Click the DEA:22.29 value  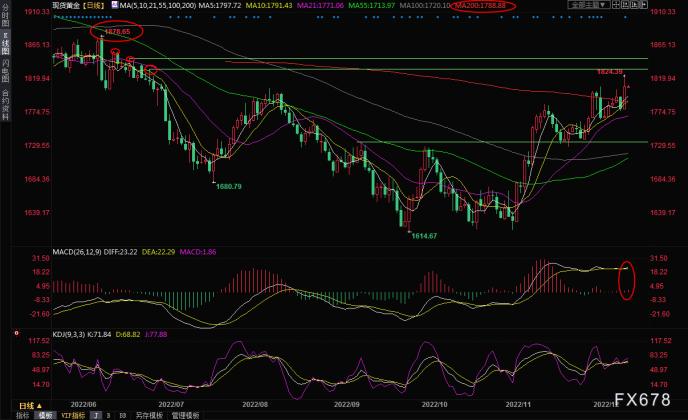pos(158,252)
